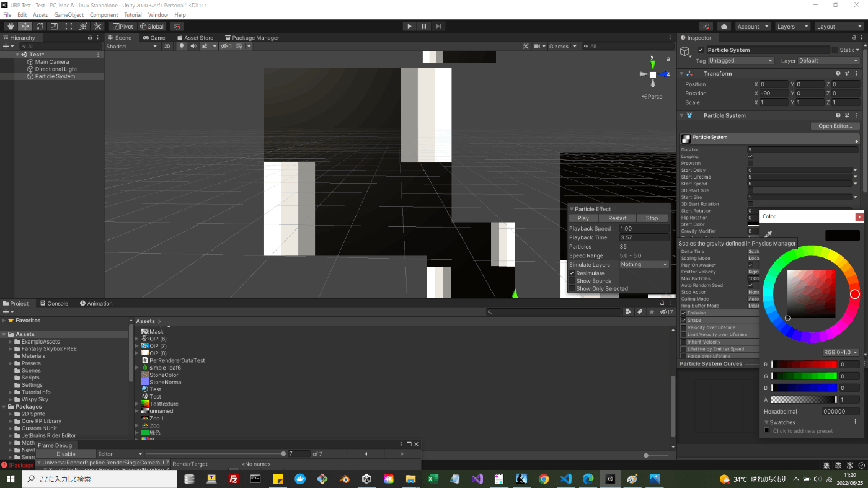
Task: Select the Hand tool in the toolbar
Action: [11, 26]
